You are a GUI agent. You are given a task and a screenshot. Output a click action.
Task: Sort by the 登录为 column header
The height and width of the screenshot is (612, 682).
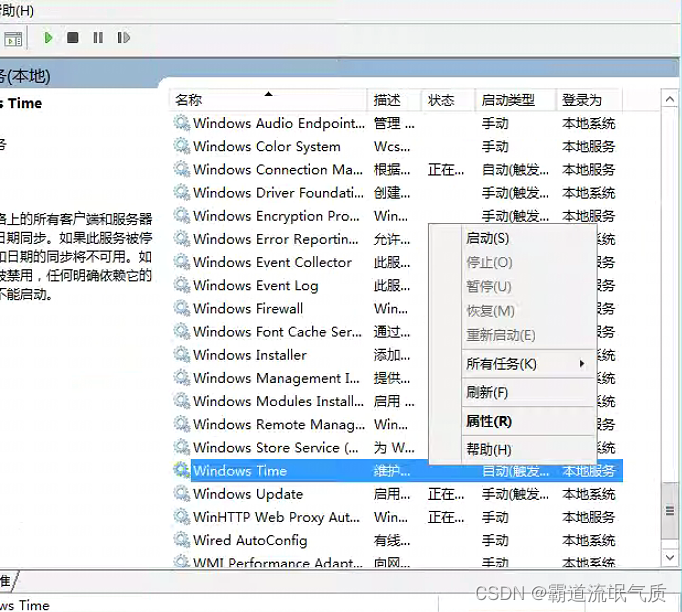(589, 100)
